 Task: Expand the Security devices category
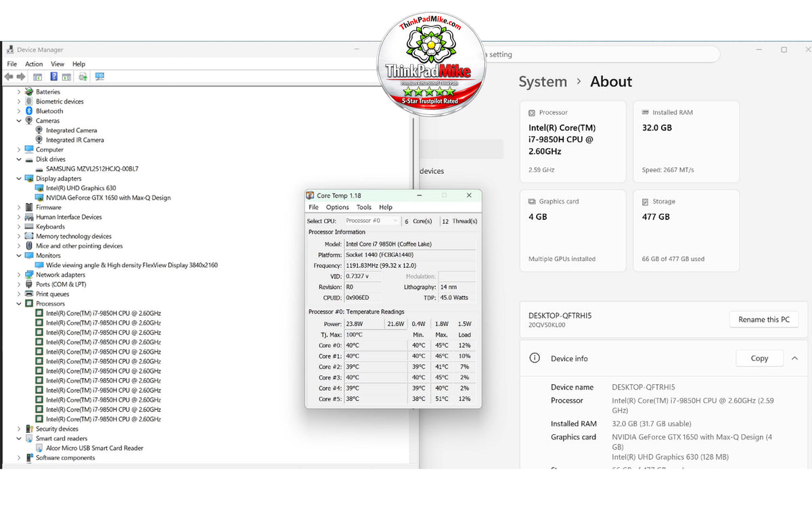tap(19, 429)
